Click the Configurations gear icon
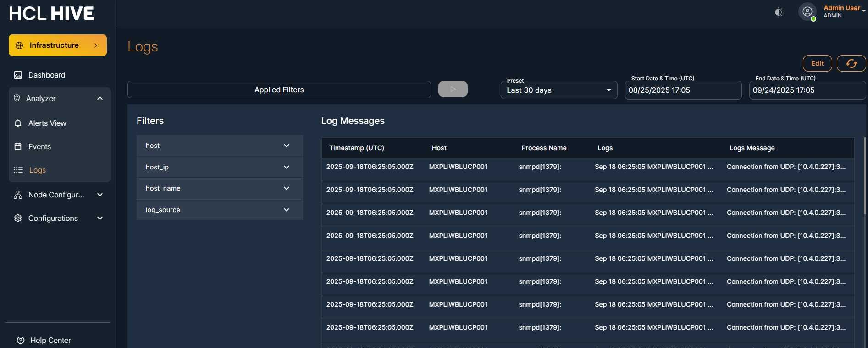The image size is (868, 348). [18, 218]
